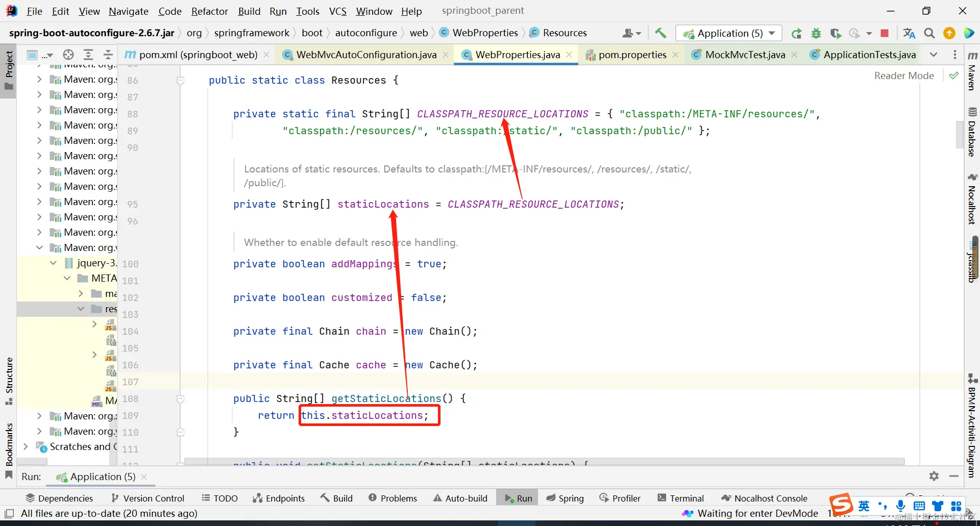This screenshot has width=980, height=526.
Task: Open the Application (5) run configuration dropdown
Action: pyautogui.click(x=729, y=34)
